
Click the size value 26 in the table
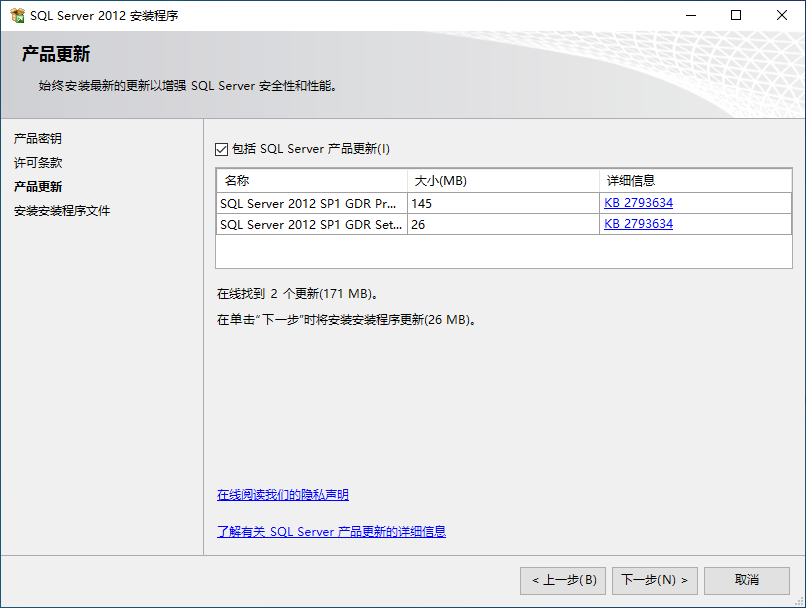pos(418,225)
